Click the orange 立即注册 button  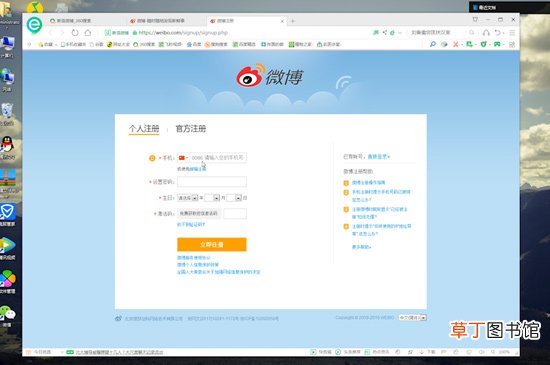tap(212, 244)
